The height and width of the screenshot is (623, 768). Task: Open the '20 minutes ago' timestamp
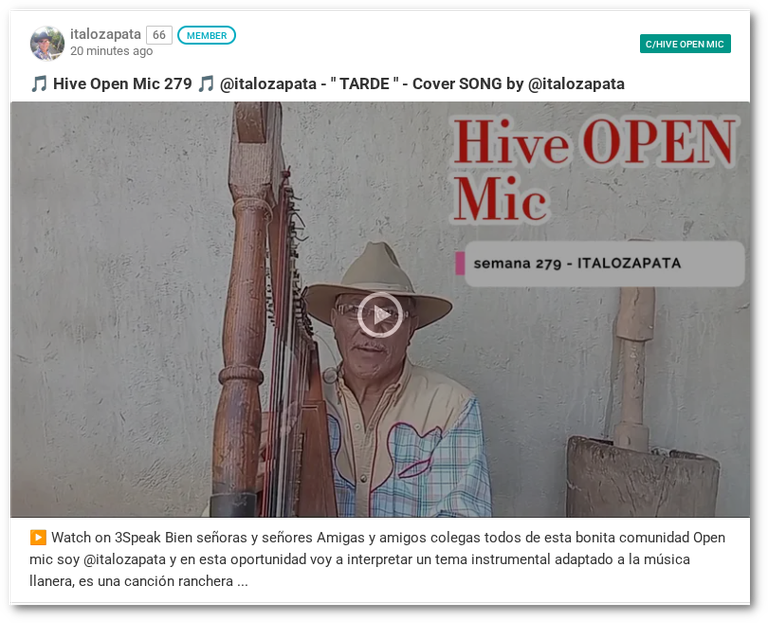pos(111,51)
